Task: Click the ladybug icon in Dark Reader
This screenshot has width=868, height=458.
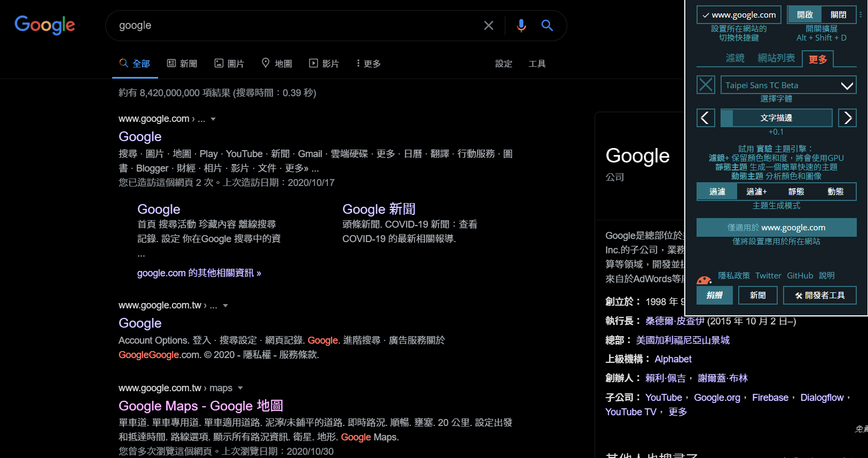Action: click(704, 280)
